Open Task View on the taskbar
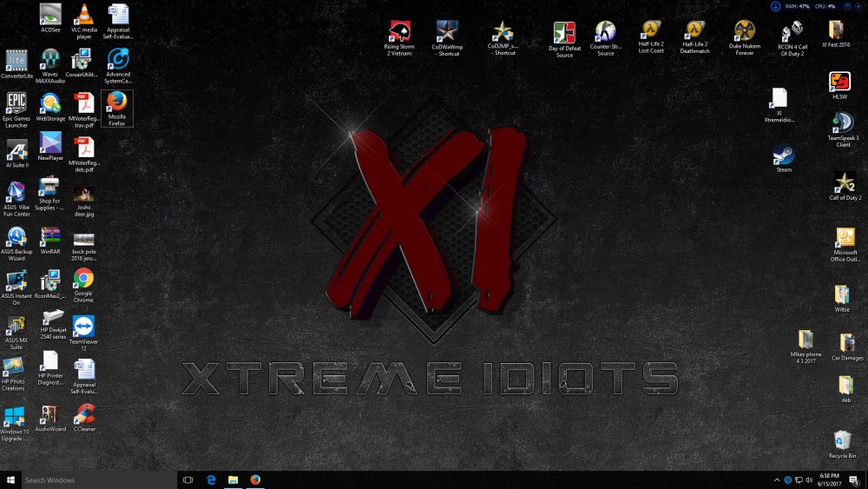 187,479
